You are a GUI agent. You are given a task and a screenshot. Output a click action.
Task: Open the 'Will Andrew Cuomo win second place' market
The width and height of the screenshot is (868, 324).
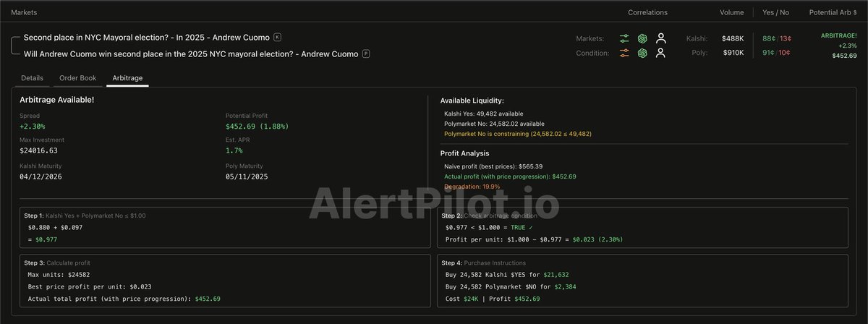pos(191,54)
